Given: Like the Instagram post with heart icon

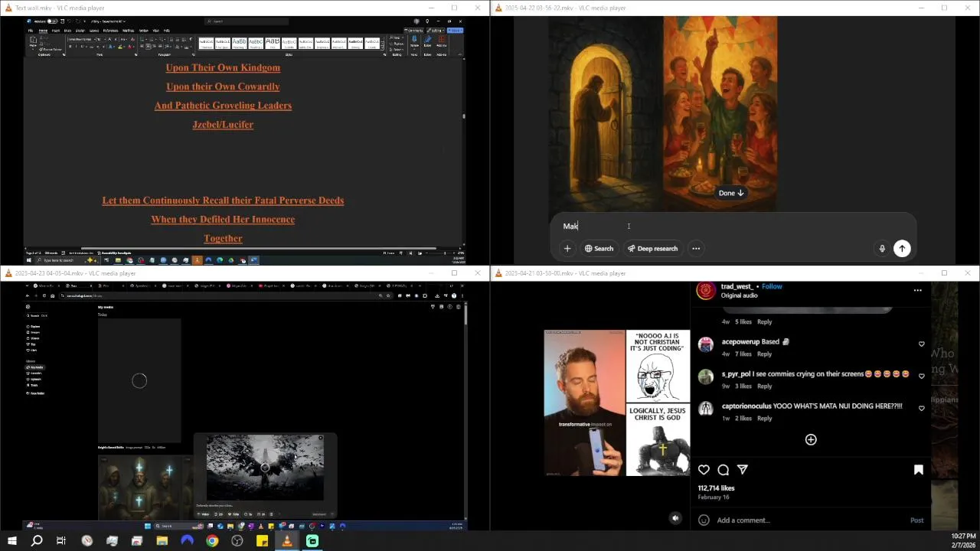Looking at the screenshot, I should coord(704,470).
